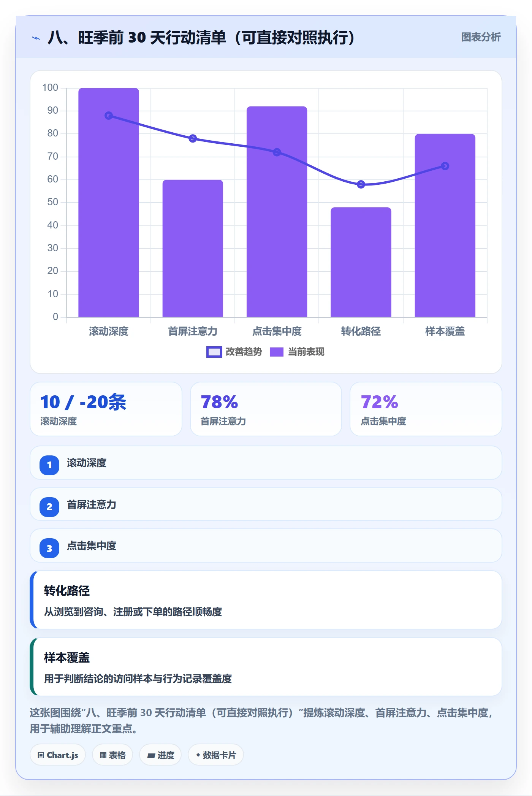This screenshot has height=796, width=532.
Task: Select the 10 / -20条 滚动深度 card
Action: pos(106,409)
